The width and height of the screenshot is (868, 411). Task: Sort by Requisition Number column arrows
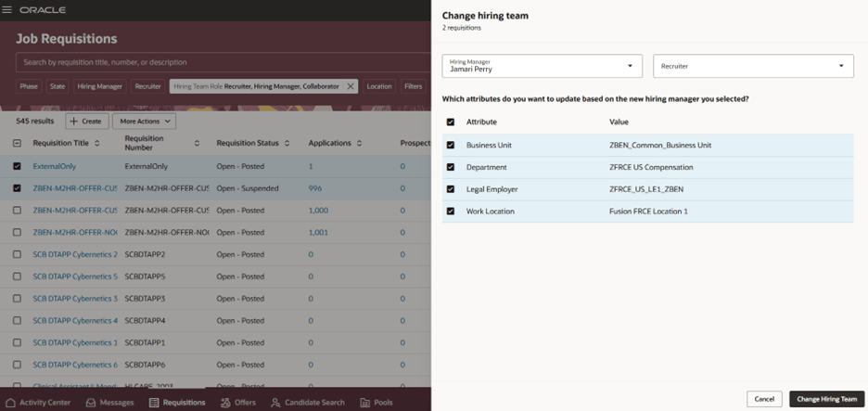(197, 143)
